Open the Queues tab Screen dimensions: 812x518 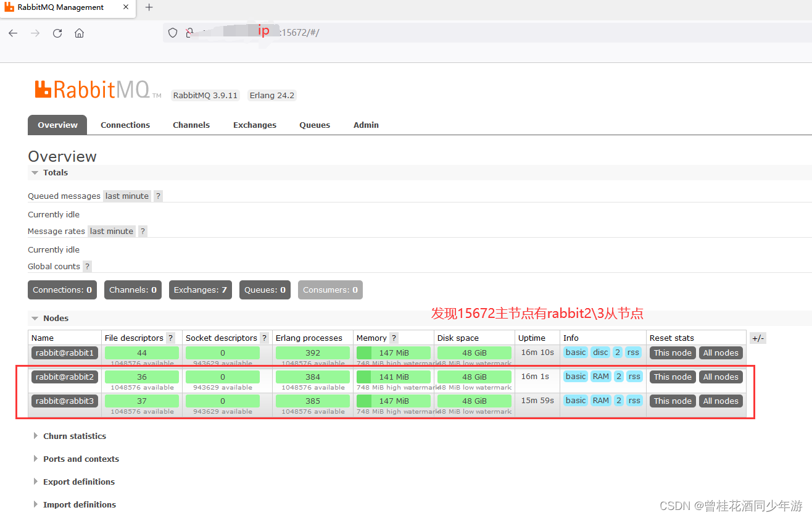[x=315, y=125]
